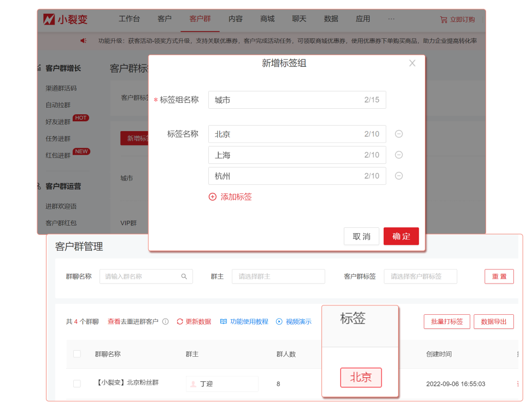Click the search magnifier in 群聊名称 field

pos(184,276)
